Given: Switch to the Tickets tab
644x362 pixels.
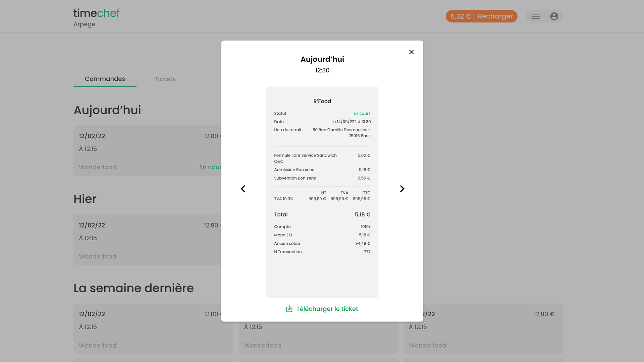Looking at the screenshot, I should tap(165, 79).
